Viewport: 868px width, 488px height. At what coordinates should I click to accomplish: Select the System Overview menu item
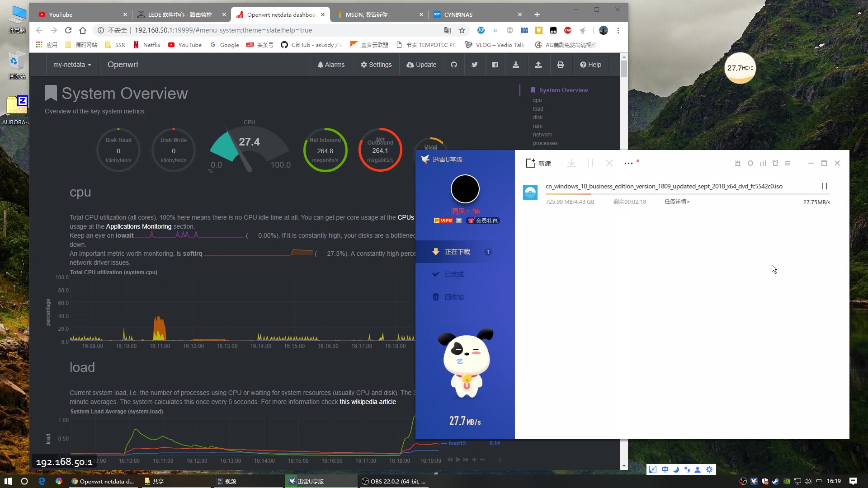tap(563, 90)
